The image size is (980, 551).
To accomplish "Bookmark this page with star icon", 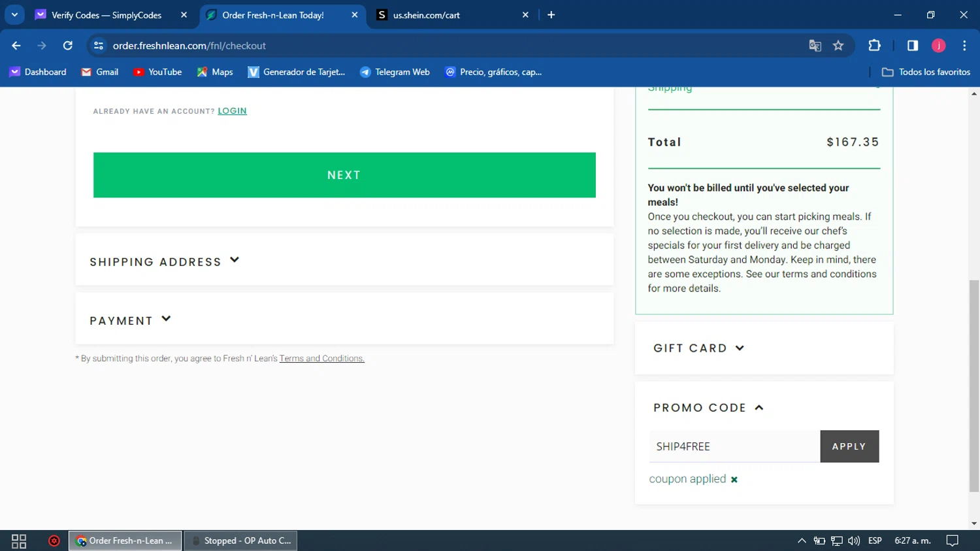I will (x=838, y=46).
